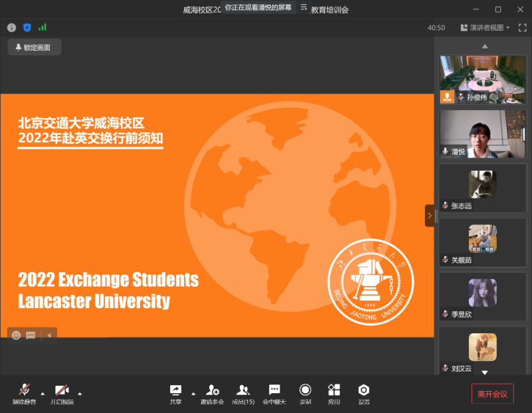Click the red leave meeting button

[492, 394]
